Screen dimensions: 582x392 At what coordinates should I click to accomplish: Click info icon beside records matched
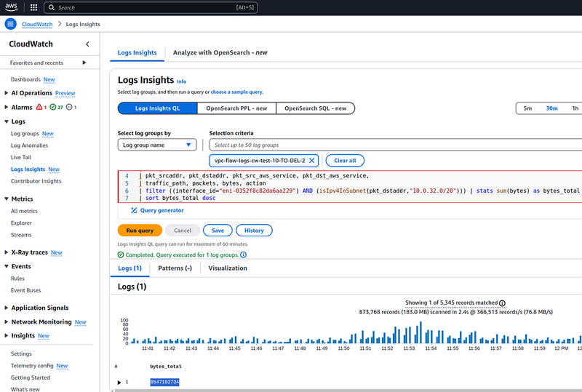click(502, 303)
